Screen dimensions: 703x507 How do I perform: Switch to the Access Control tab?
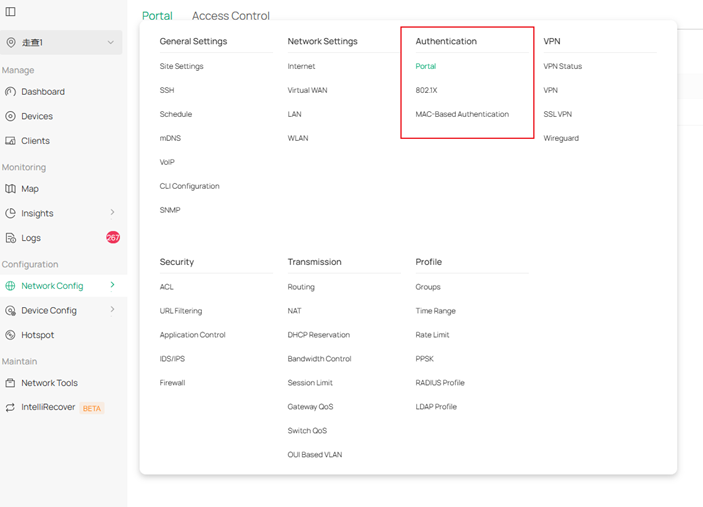click(231, 16)
